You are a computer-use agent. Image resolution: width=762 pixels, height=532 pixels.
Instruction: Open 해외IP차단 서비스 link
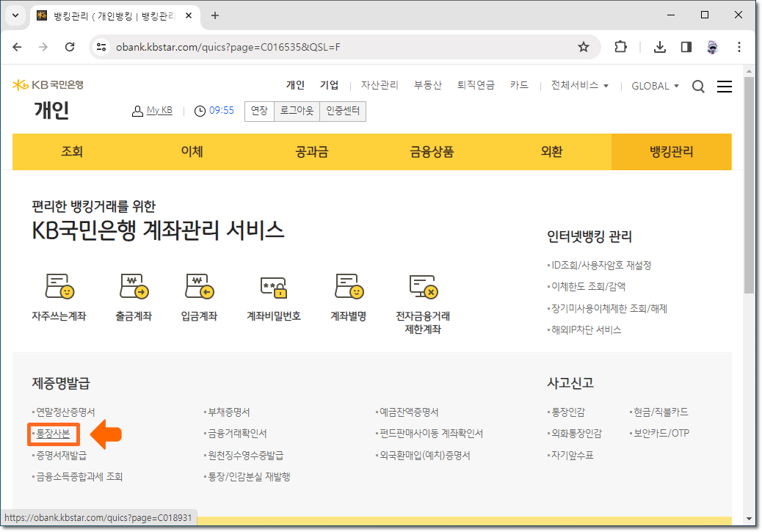[x=586, y=330]
